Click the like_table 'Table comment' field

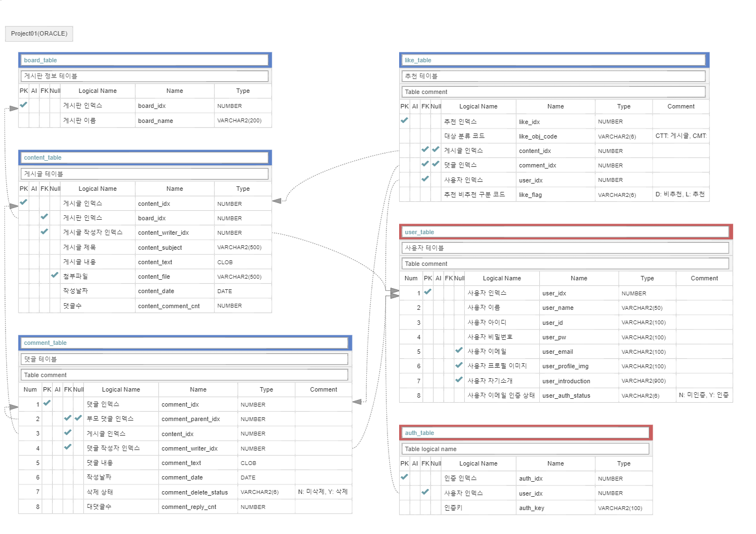pos(554,92)
